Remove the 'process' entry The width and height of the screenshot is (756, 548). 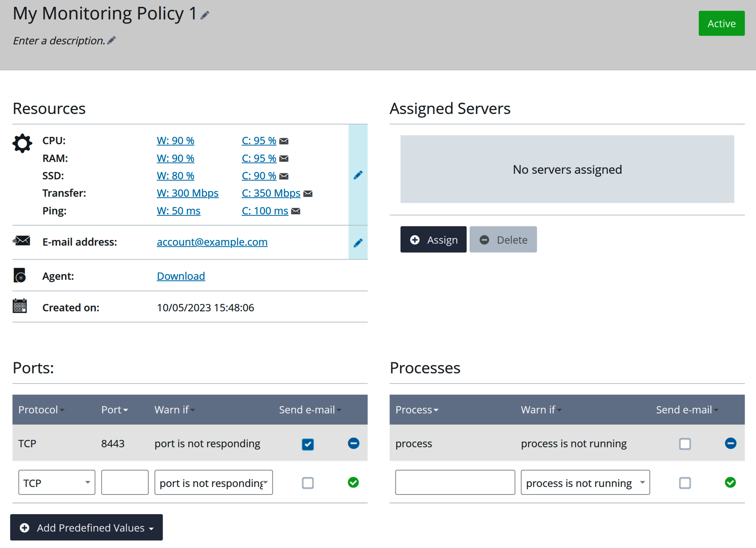coord(730,443)
